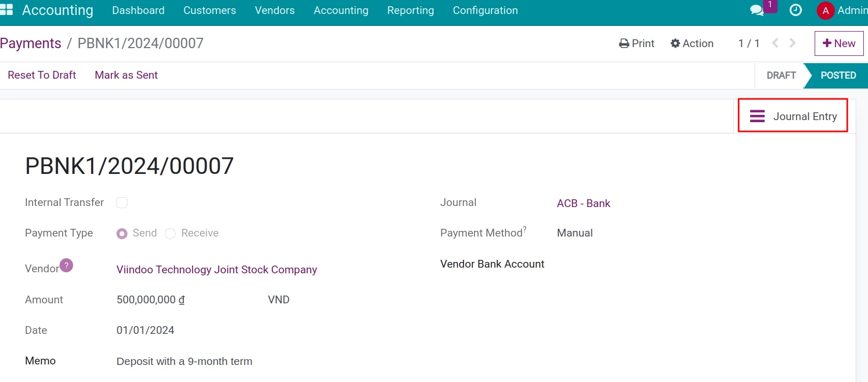Click the Accounting app title
This screenshot has height=382, width=868.
[57, 10]
